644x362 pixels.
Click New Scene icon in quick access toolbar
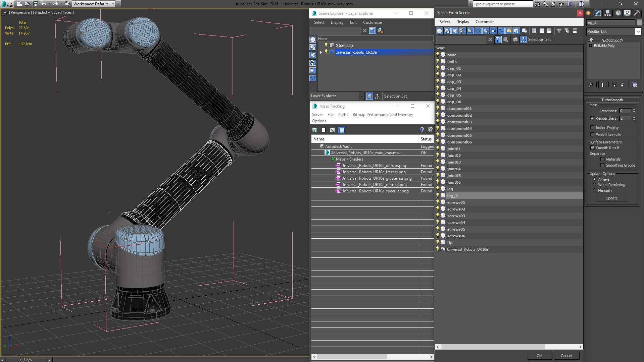tap(19, 4)
